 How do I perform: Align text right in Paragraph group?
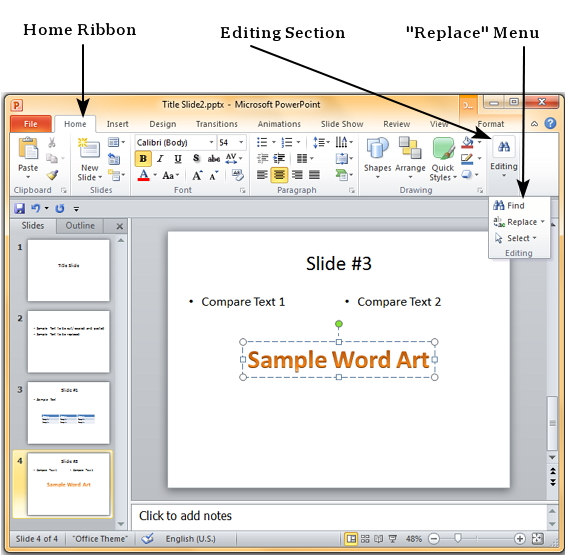[x=297, y=175]
